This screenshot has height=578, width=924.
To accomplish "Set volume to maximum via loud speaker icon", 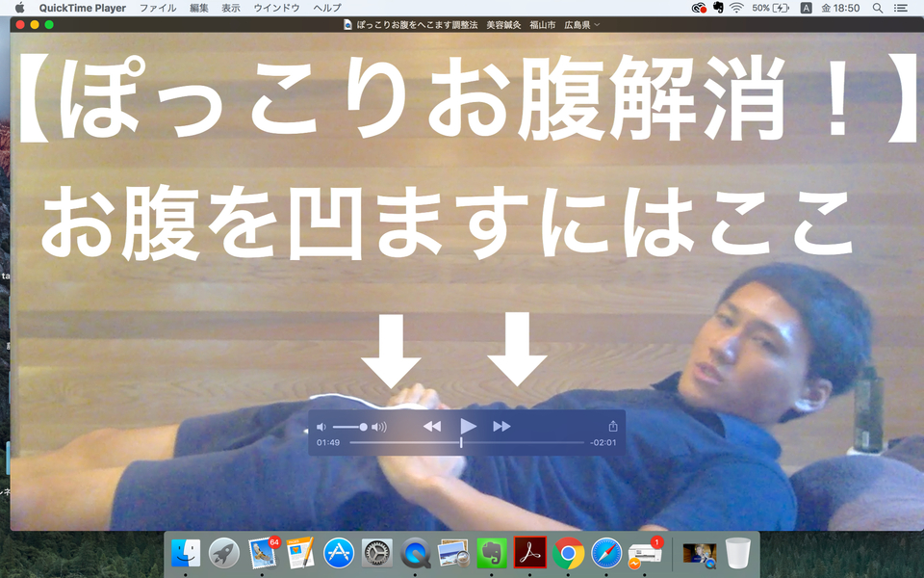I will pos(379,427).
